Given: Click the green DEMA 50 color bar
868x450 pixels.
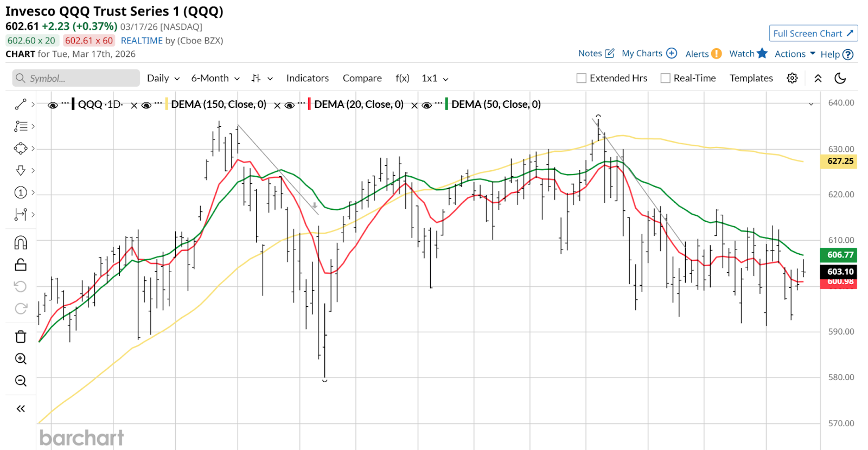Looking at the screenshot, I should pyautogui.click(x=446, y=104).
